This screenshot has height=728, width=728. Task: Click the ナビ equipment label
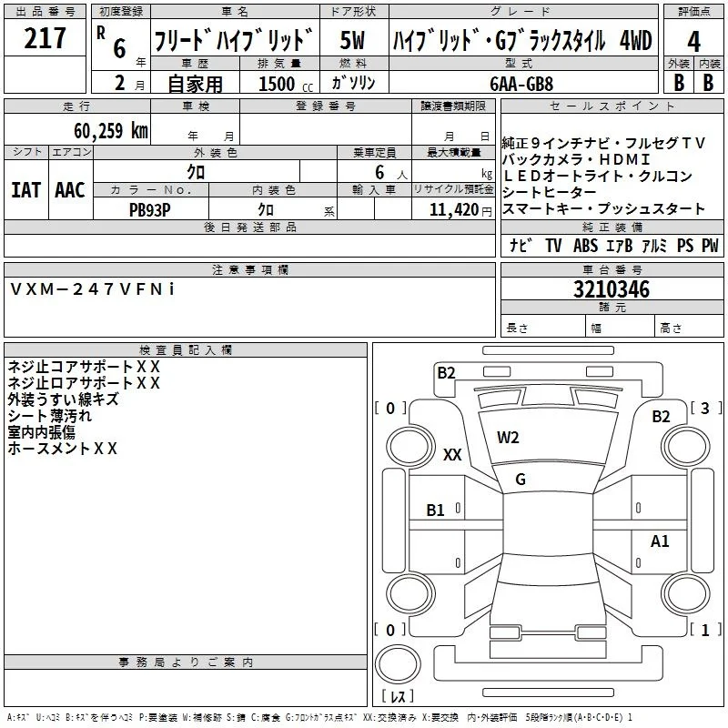tap(521, 245)
